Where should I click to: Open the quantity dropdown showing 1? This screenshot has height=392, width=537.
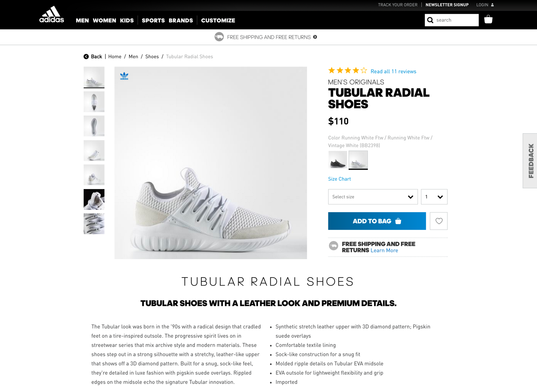tap(434, 197)
